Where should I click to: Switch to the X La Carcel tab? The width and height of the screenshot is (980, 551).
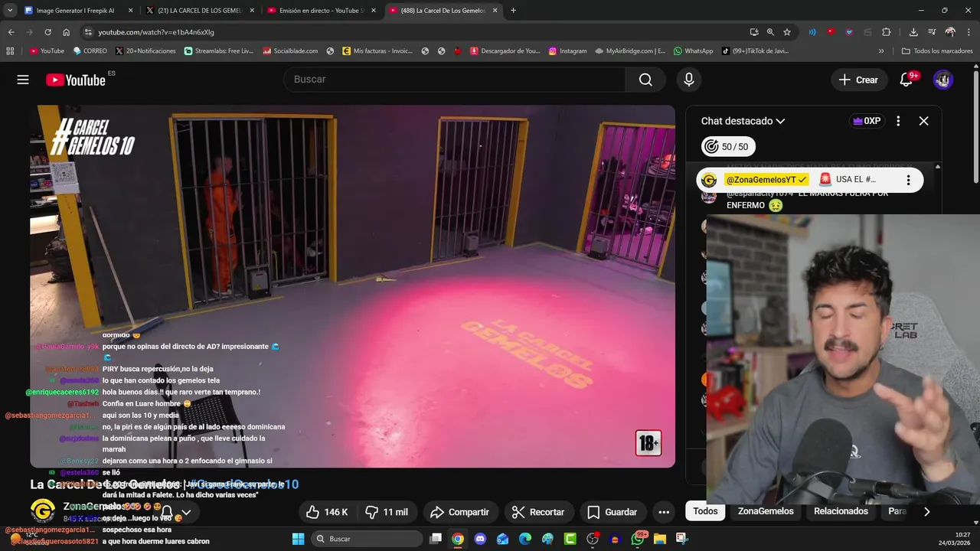pos(199,11)
